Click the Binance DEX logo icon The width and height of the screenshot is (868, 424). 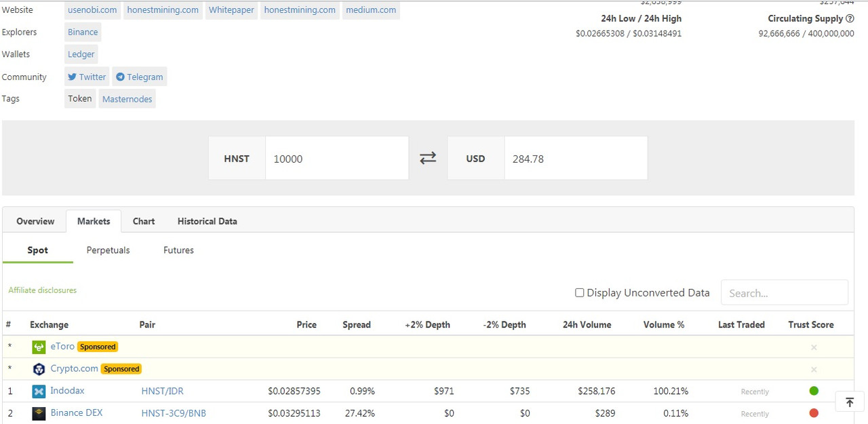[x=39, y=413]
